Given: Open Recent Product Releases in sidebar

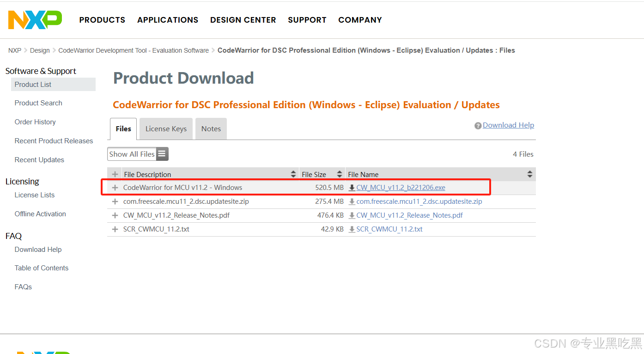Looking at the screenshot, I should tap(54, 141).
